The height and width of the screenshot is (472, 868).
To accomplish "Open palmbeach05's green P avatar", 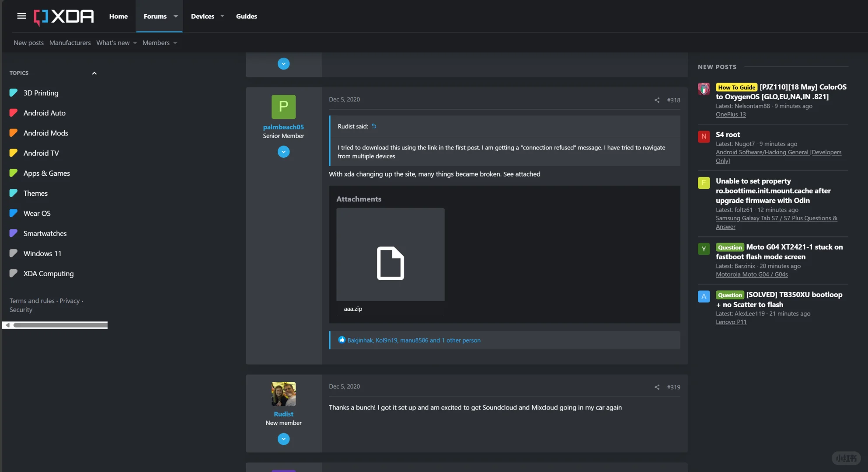I will pyautogui.click(x=283, y=107).
